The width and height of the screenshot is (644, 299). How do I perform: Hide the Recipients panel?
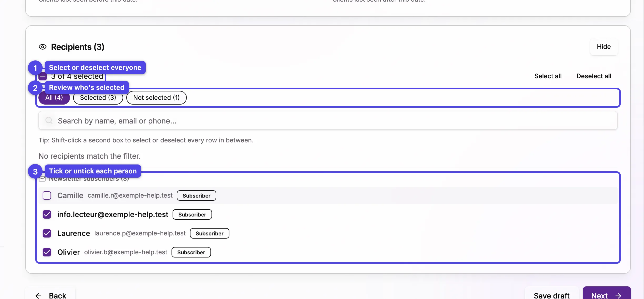[x=604, y=47]
